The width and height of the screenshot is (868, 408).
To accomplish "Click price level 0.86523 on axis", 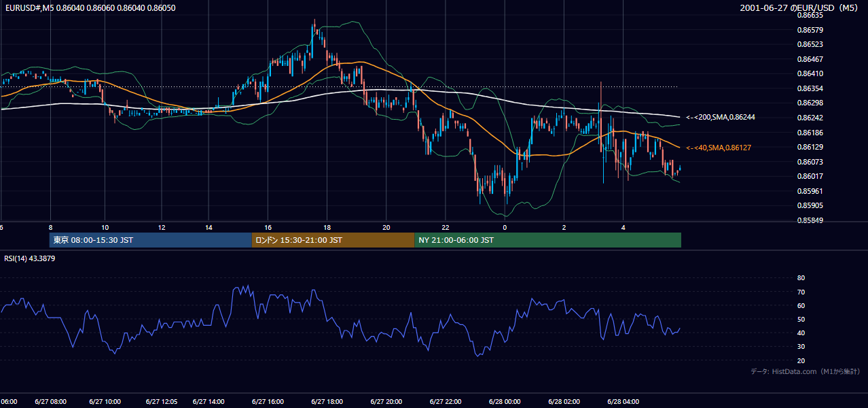I will (810, 44).
